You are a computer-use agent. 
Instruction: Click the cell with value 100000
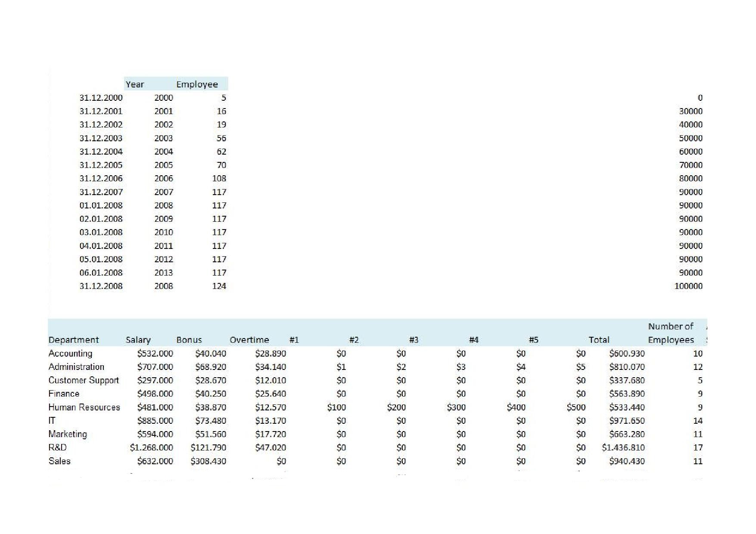[x=688, y=286]
